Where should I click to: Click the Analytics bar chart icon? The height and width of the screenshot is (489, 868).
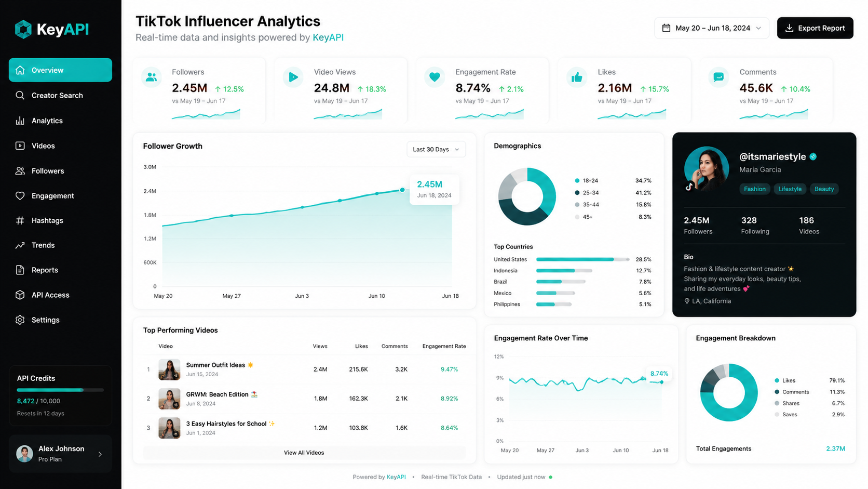[20, 121]
